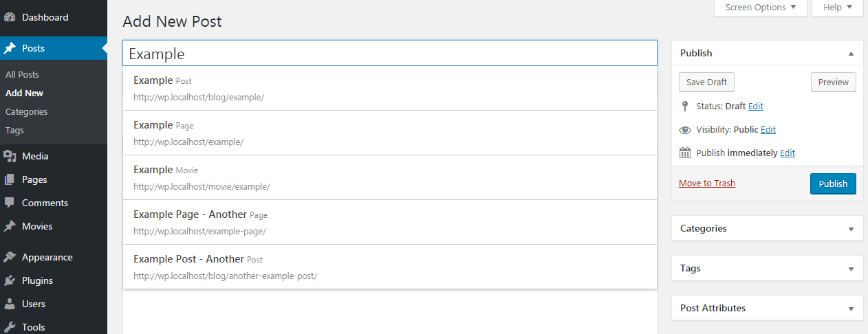868x334 pixels.
Task: Open the Screen Options dropdown
Action: [x=761, y=8]
